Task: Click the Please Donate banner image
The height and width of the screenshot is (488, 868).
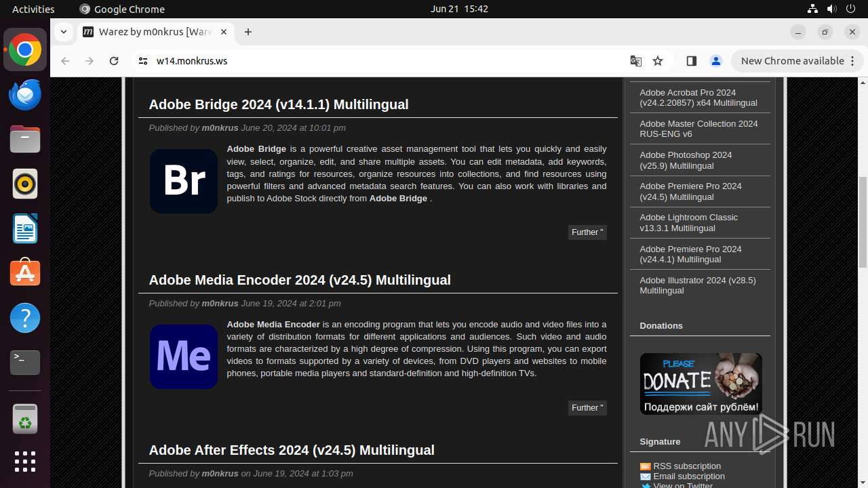Action: pyautogui.click(x=701, y=384)
